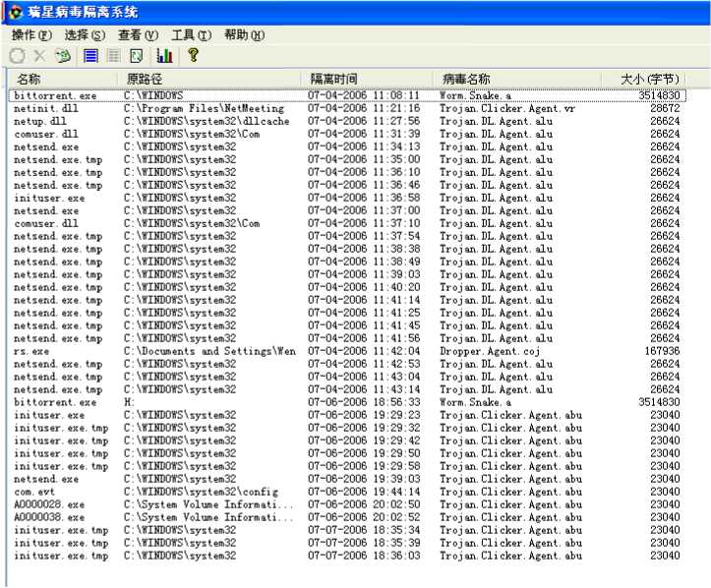Image resolution: width=711 pixels, height=588 pixels.
Task: Click the time 07-06-2006 19:29:23
Action: [x=364, y=415]
